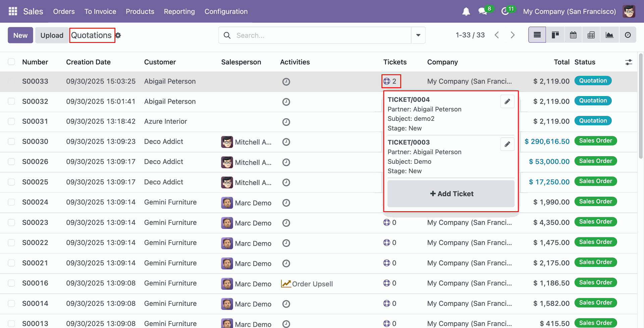Open the My Company (San Francisco) switcher
This screenshot has height=328, width=644.
pos(569,11)
